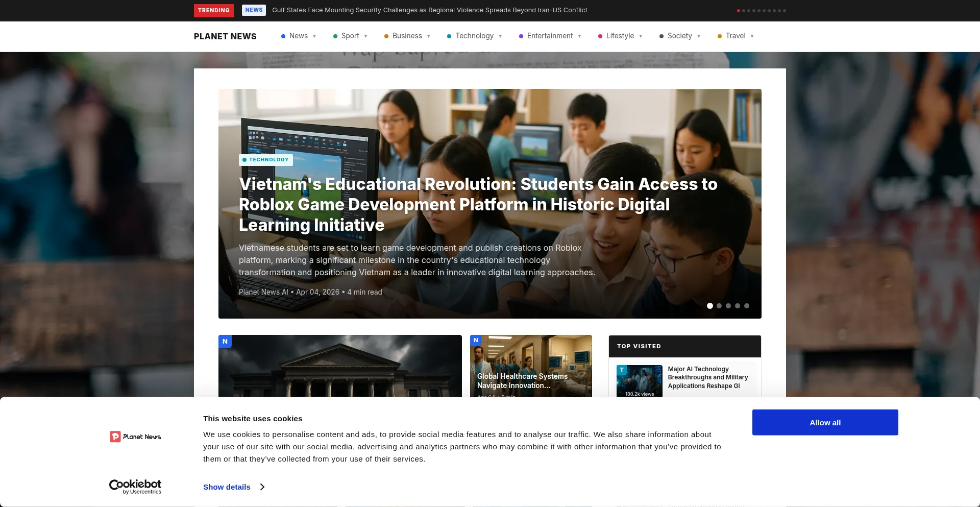
Task: Click the Planet News AI author name
Action: tap(263, 292)
